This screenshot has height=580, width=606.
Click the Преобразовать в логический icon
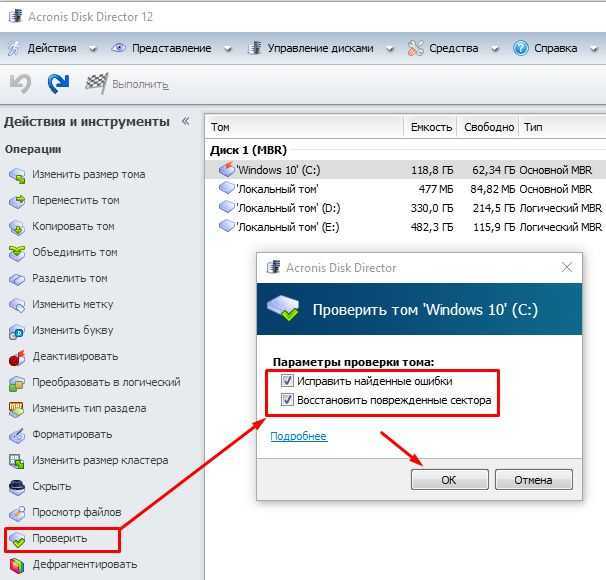pos(17,383)
